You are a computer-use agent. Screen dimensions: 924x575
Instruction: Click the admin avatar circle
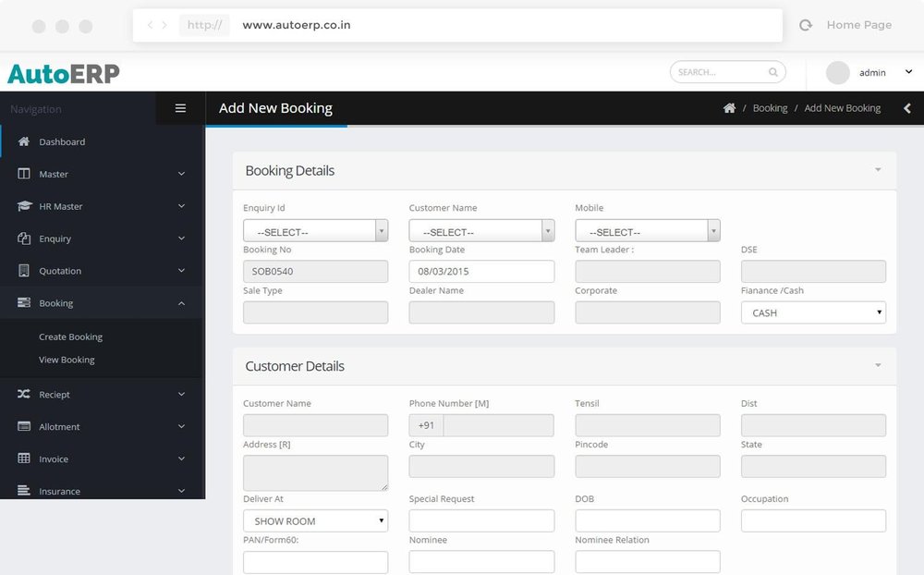[x=837, y=72]
